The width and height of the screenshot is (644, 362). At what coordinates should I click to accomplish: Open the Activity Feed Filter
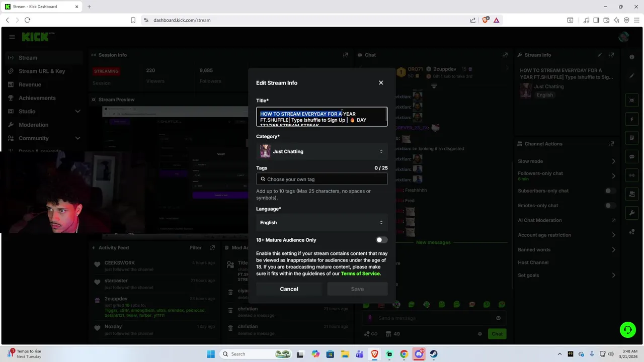point(196,247)
